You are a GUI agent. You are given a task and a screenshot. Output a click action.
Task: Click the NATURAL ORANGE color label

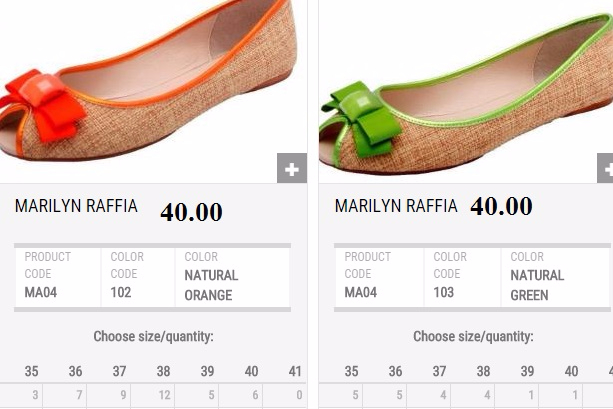pos(211,285)
